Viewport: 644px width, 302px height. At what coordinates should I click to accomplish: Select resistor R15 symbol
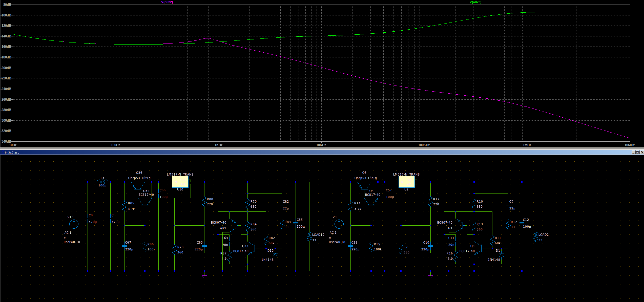[371, 247]
